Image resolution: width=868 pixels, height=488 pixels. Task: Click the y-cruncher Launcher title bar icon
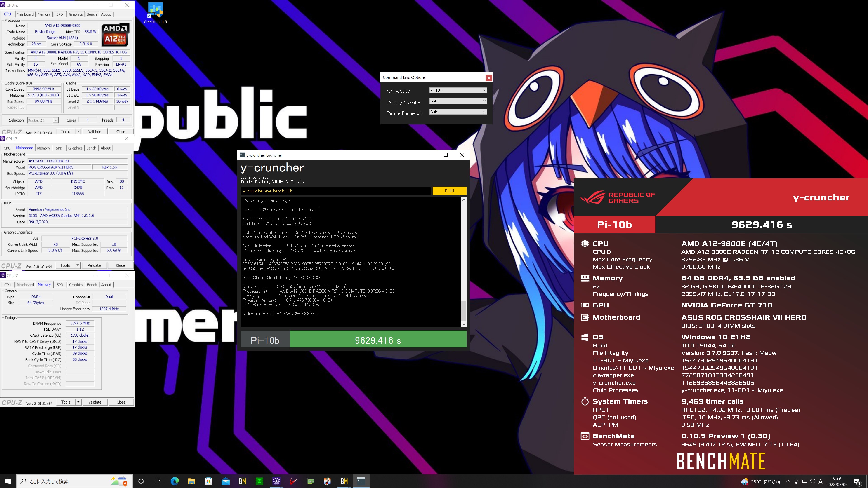click(x=242, y=155)
